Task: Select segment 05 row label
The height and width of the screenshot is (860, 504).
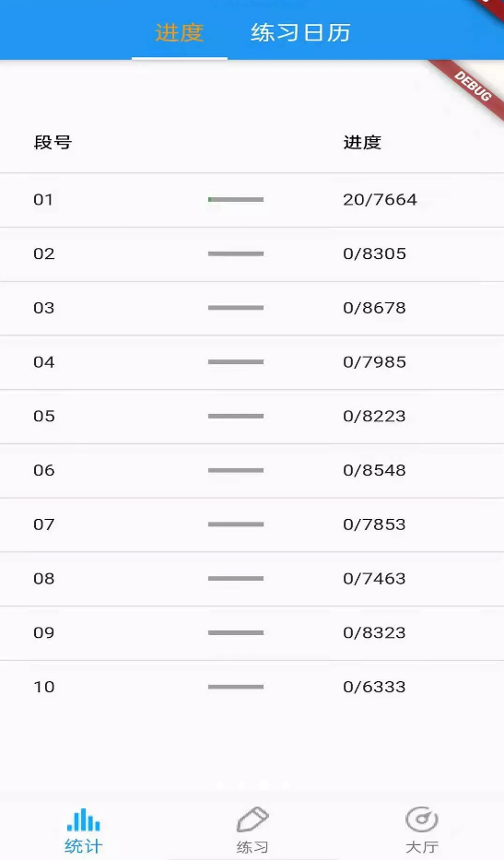Action: point(44,417)
